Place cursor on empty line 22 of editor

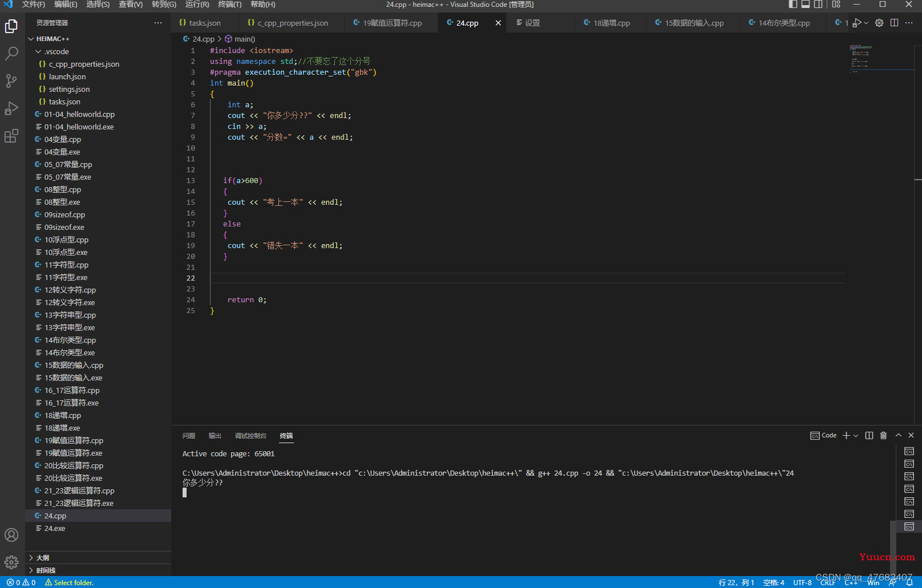528,278
